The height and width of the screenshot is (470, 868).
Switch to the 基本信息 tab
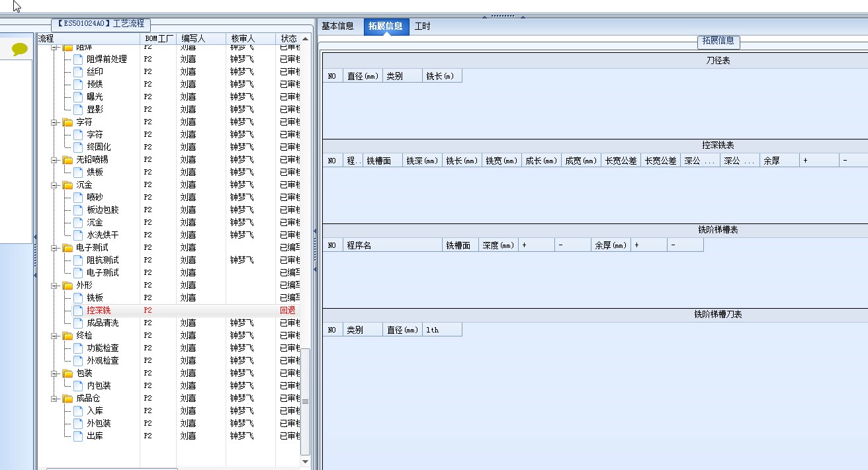pos(337,26)
